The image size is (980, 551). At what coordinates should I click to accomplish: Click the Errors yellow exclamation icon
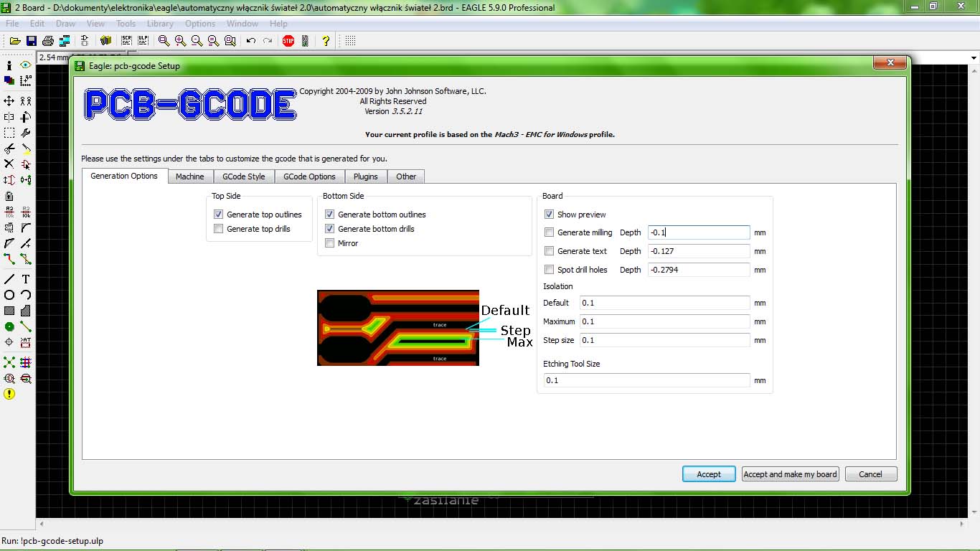(x=9, y=394)
